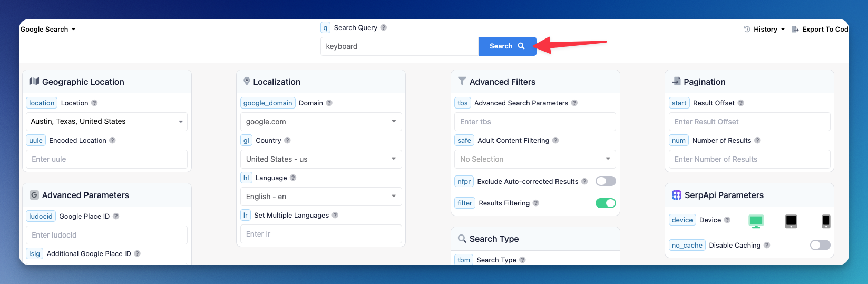Viewport: 868px width, 284px height.
Task: Click the Enter lr input field
Action: point(321,234)
